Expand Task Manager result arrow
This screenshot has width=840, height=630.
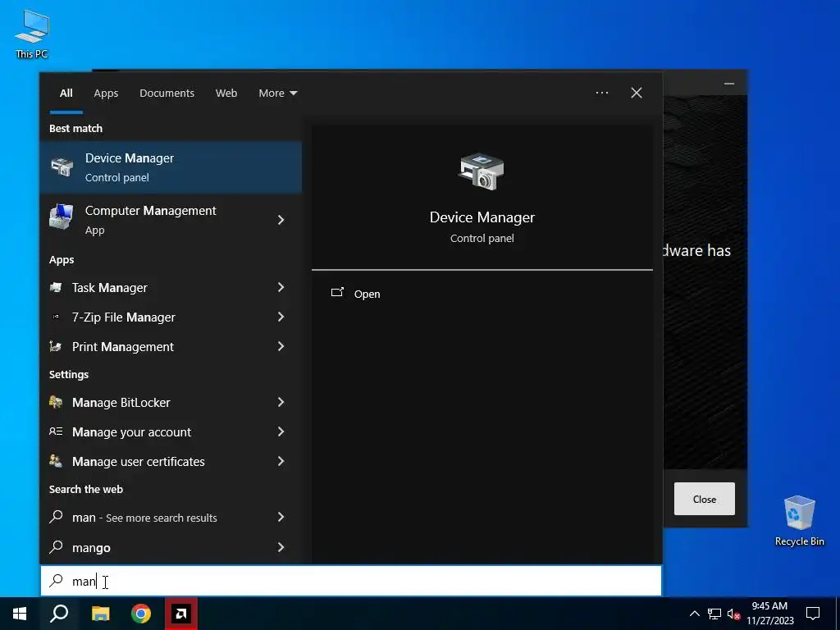tap(281, 288)
